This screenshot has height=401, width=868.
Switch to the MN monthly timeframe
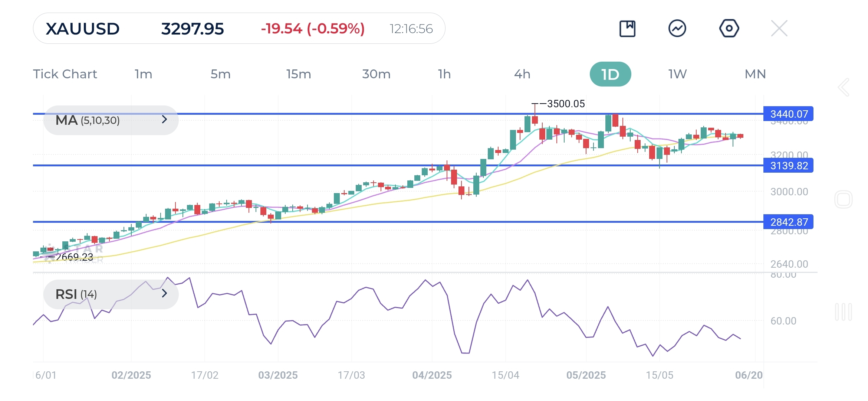[x=755, y=74]
